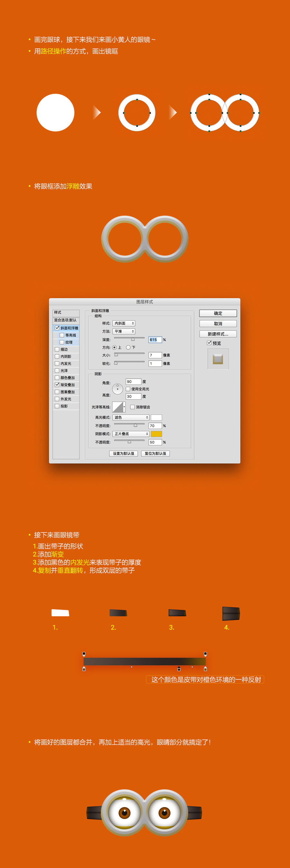Click the 新建样式... button

click(218, 334)
